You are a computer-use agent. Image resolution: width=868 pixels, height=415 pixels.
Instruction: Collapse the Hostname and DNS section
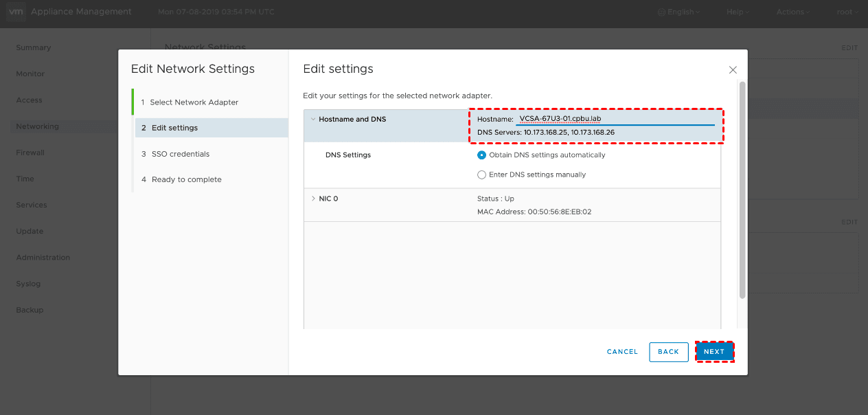tap(313, 120)
